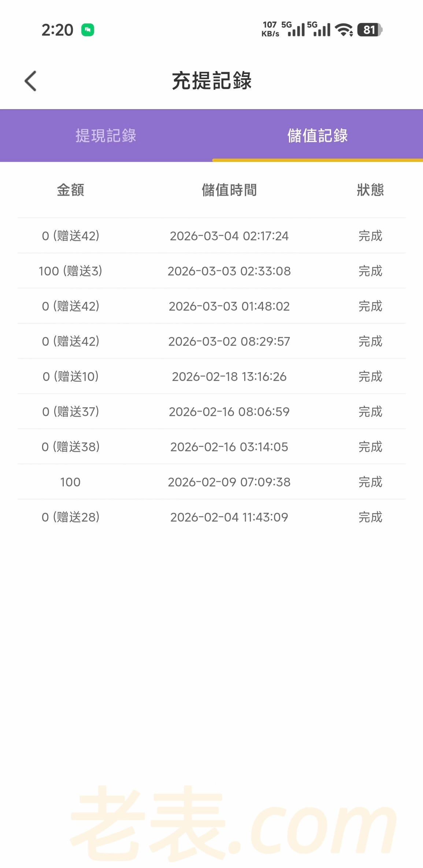The height and width of the screenshot is (868, 423).
Task: Open the 100 (赠送3) deposit record
Action: click(x=71, y=271)
